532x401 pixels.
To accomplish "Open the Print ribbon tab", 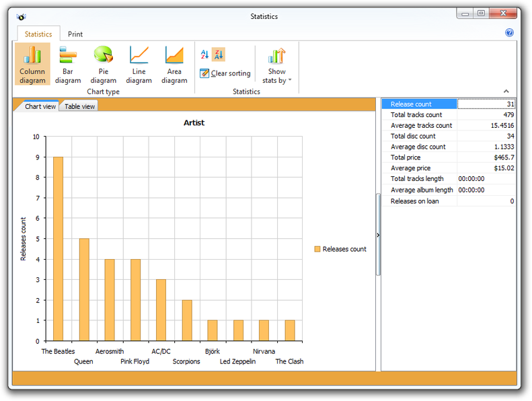I will [x=75, y=34].
